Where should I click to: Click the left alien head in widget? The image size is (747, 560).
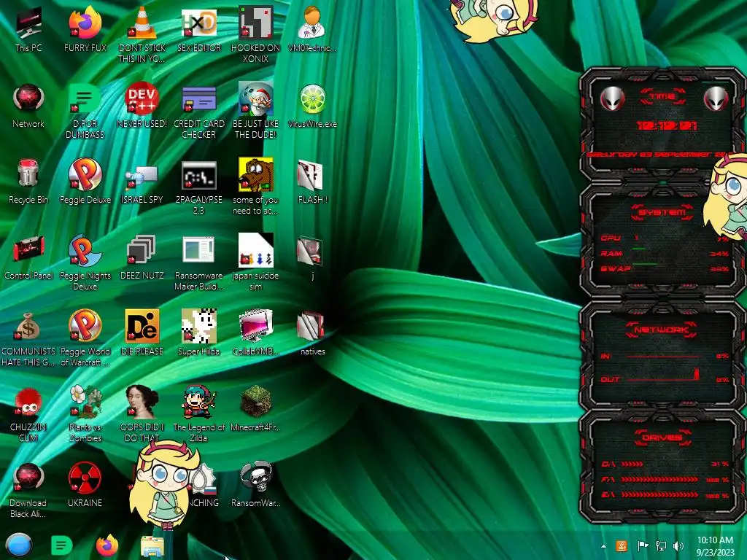click(x=612, y=98)
